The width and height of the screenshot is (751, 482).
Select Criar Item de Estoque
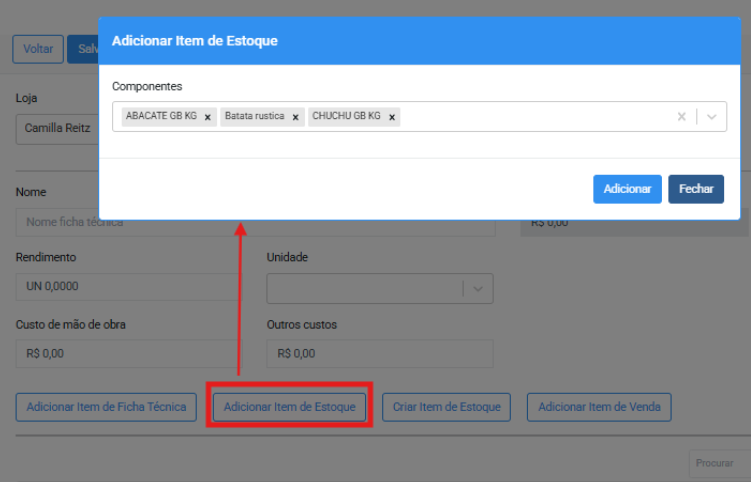(446, 407)
